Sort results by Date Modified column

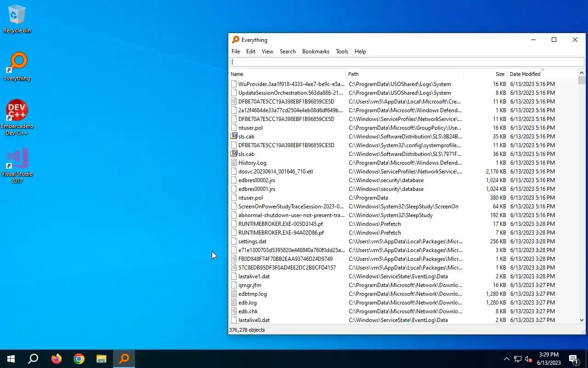click(x=543, y=74)
